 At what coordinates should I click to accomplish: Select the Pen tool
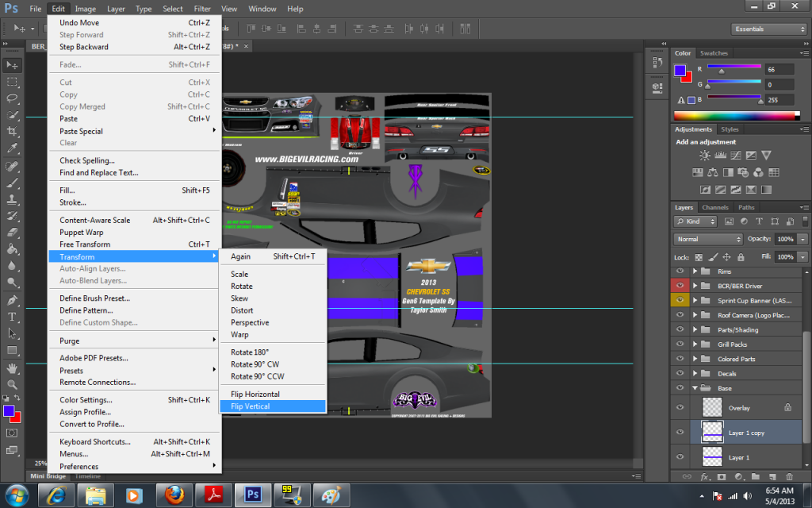(x=12, y=300)
